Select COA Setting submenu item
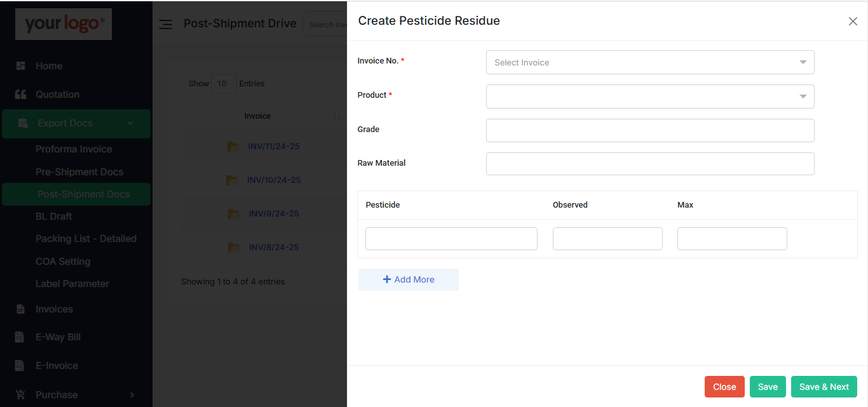Screen dimensions: 868x407 [63, 262]
